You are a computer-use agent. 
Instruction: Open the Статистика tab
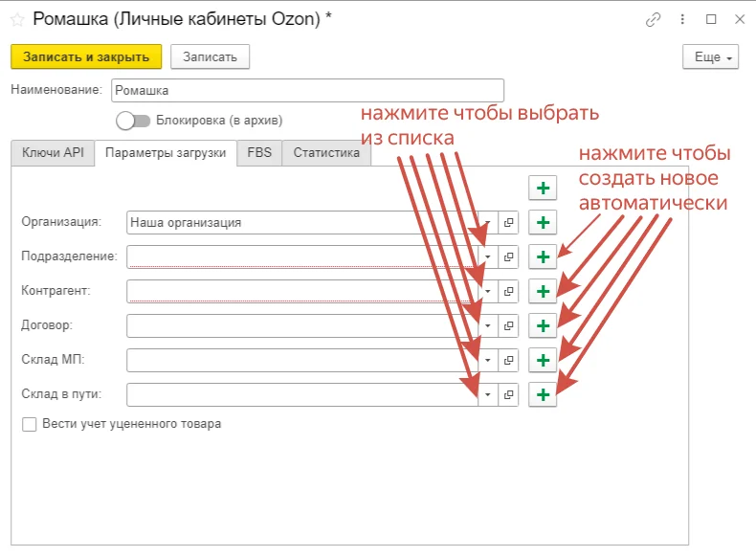(326, 153)
